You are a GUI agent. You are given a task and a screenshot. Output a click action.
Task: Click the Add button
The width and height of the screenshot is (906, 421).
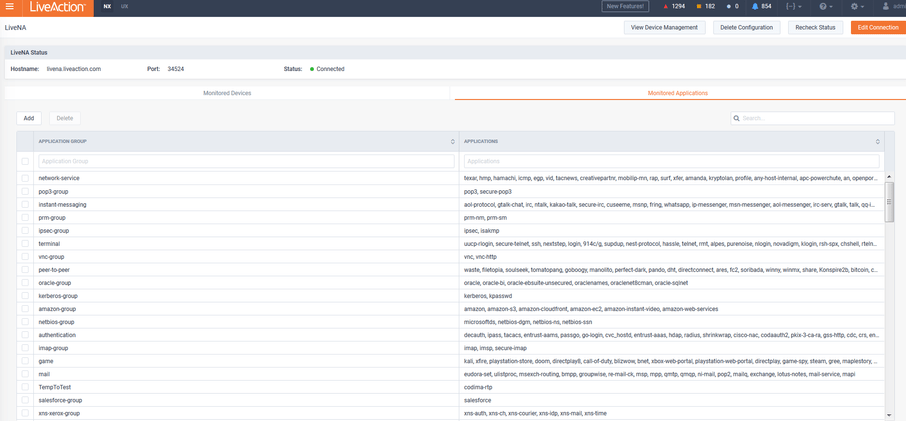click(x=29, y=118)
